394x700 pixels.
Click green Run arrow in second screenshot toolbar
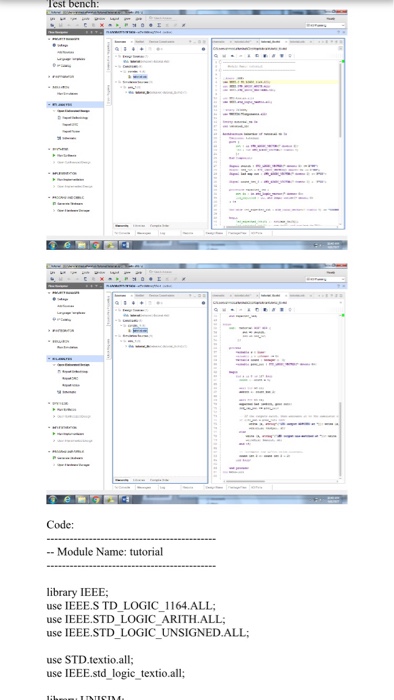point(118,279)
